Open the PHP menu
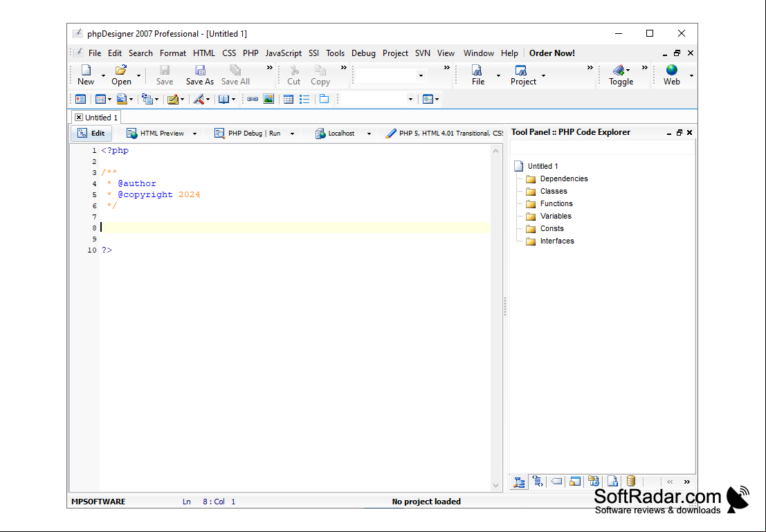The image size is (766, 532). (x=250, y=53)
